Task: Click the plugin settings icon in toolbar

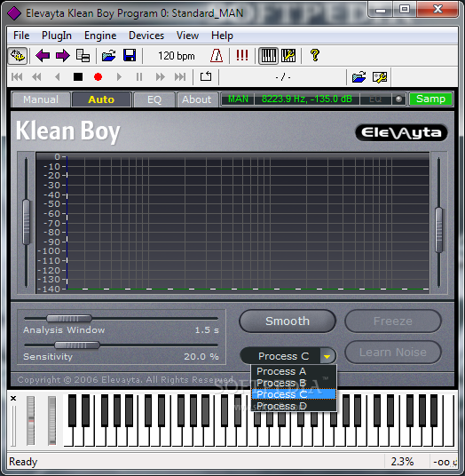Action: coord(18,56)
